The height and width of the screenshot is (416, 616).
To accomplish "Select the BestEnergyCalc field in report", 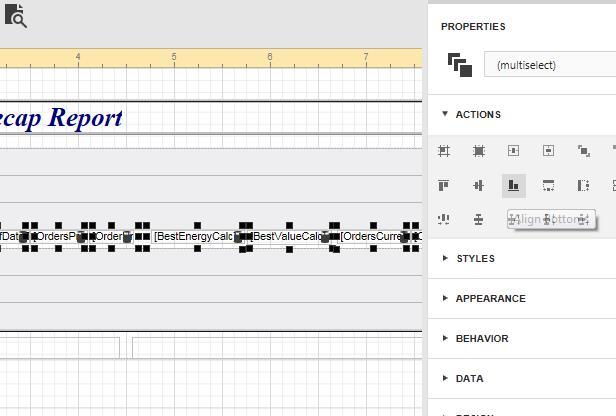I will pyautogui.click(x=196, y=237).
